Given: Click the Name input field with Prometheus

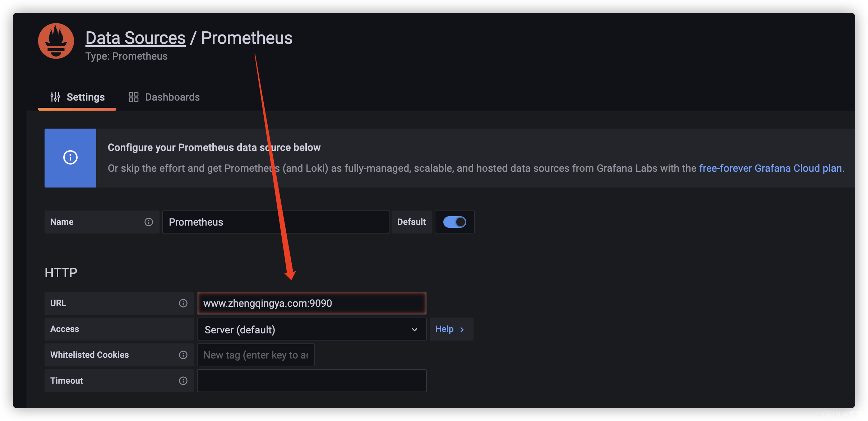Looking at the screenshot, I should pyautogui.click(x=276, y=222).
